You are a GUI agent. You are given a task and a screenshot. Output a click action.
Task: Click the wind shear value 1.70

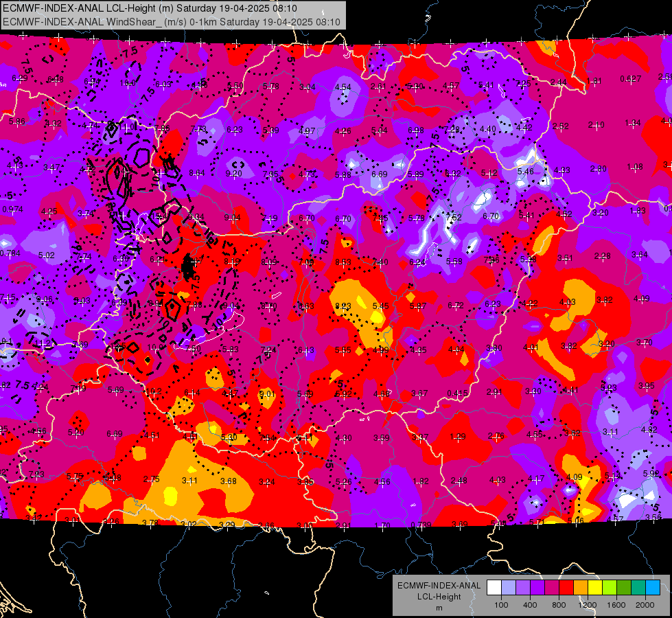pos(382,525)
